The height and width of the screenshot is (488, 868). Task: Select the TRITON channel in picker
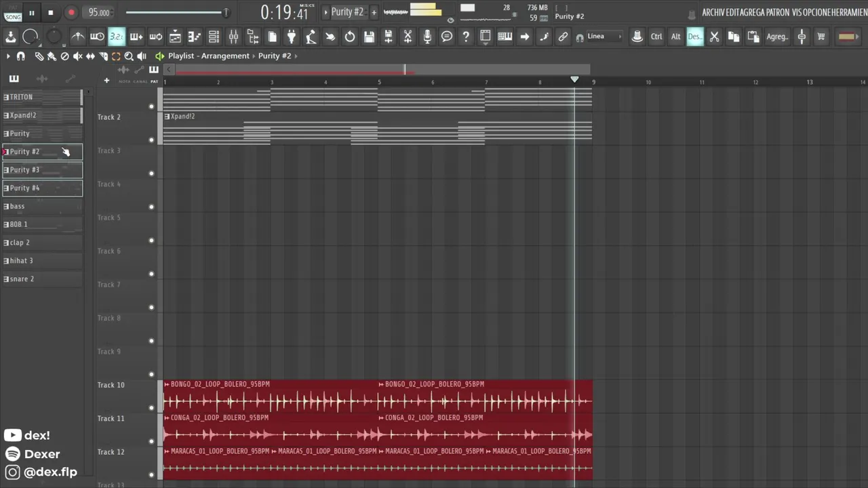pyautogui.click(x=42, y=97)
